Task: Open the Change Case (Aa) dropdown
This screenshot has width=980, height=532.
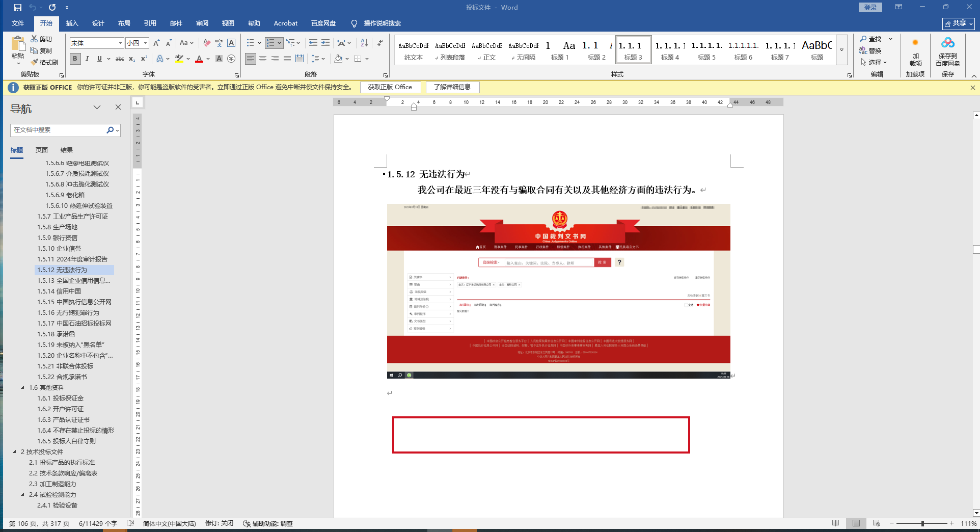Action: pyautogui.click(x=186, y=43)
